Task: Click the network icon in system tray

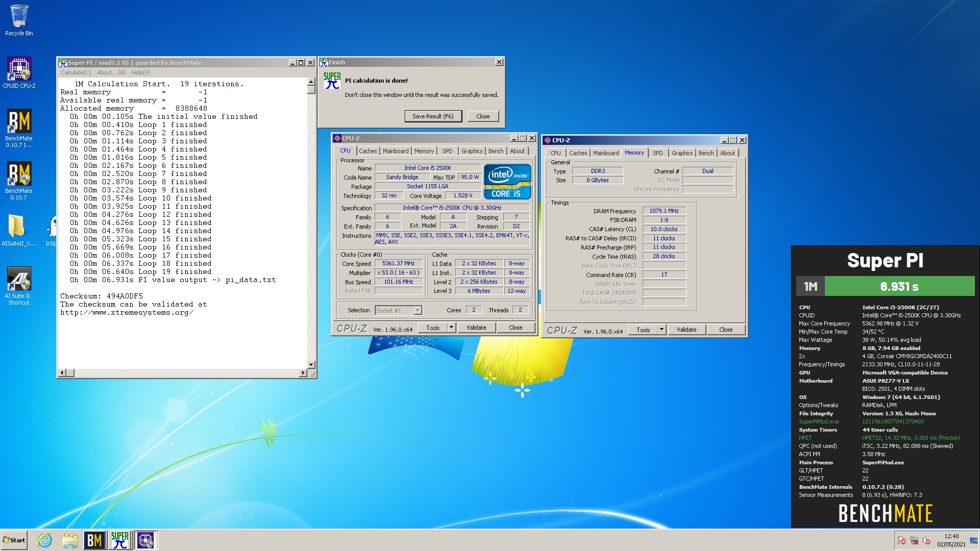Action: coord(914,541)
